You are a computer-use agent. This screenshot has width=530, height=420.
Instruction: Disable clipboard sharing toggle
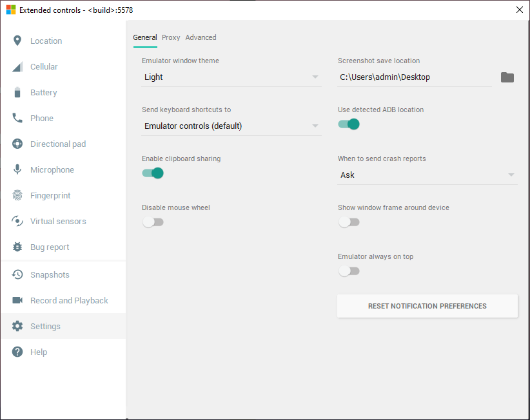coord(153,173)
